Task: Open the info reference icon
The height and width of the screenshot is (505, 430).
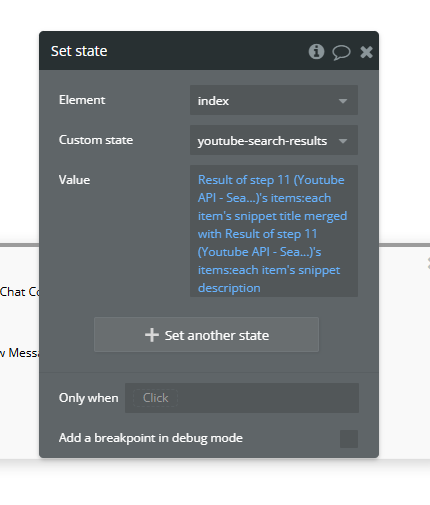Action: point(316,52)
